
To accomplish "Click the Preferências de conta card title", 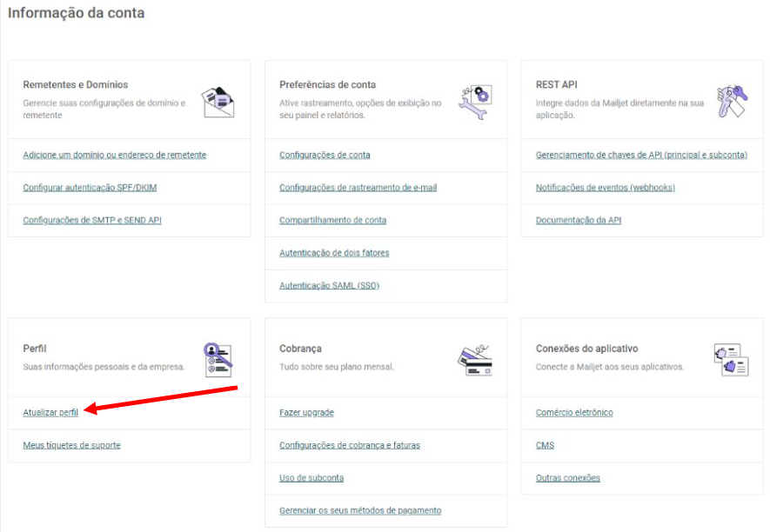I will (327, 84).
